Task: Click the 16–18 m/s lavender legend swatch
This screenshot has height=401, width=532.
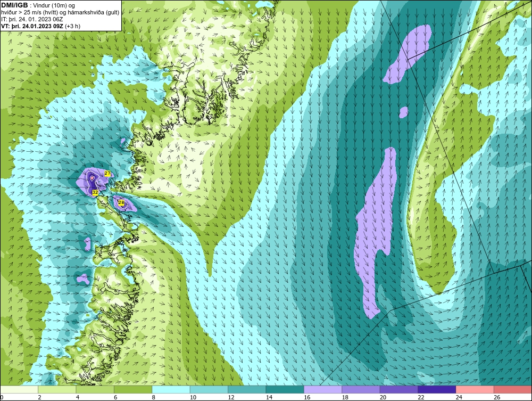Action: [x=323, y=389]
